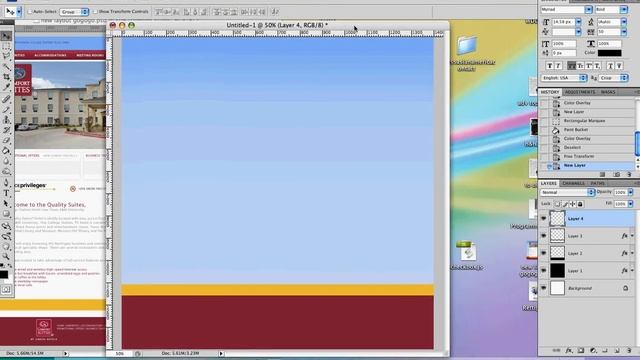Switch to the History tab
Viewport: 640px width, 360px height.
(x=550, y=92)
